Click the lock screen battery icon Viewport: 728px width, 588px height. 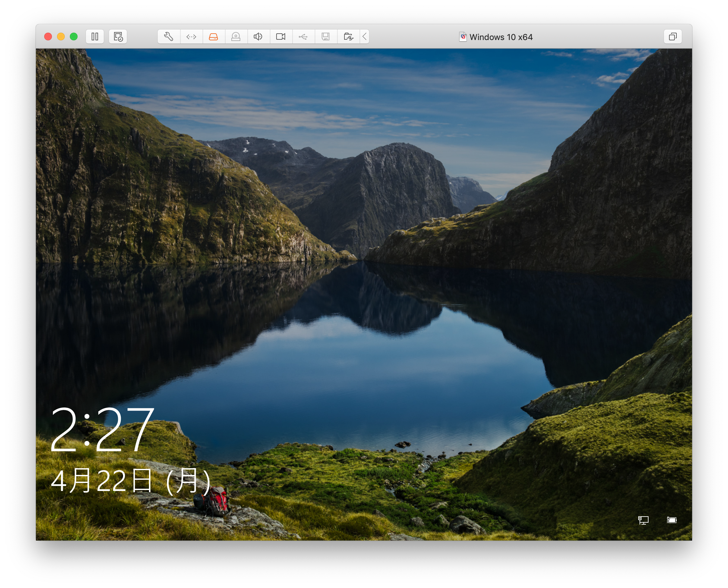(672, 520)
